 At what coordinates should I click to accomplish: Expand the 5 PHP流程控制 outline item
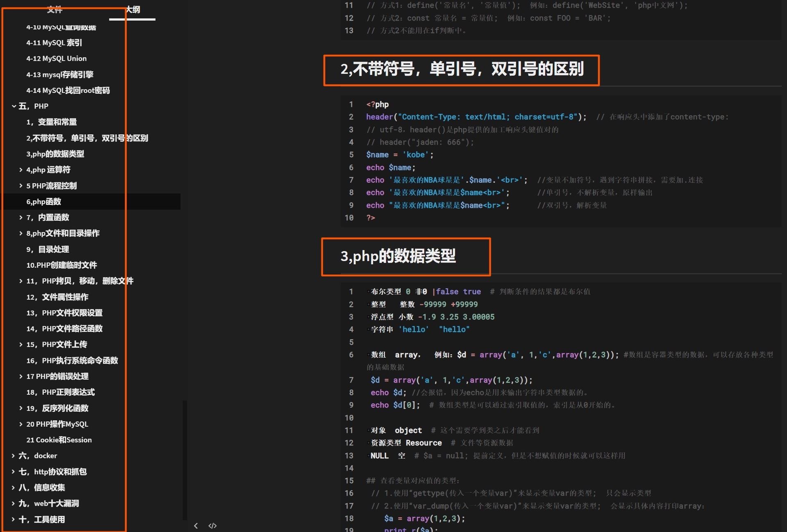21,186
